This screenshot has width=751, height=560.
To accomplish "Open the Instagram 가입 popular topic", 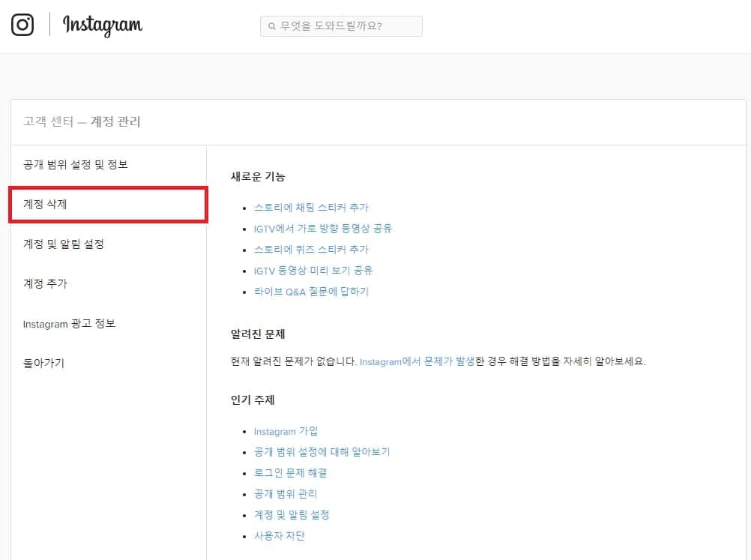I will click(x=286, y=431).
